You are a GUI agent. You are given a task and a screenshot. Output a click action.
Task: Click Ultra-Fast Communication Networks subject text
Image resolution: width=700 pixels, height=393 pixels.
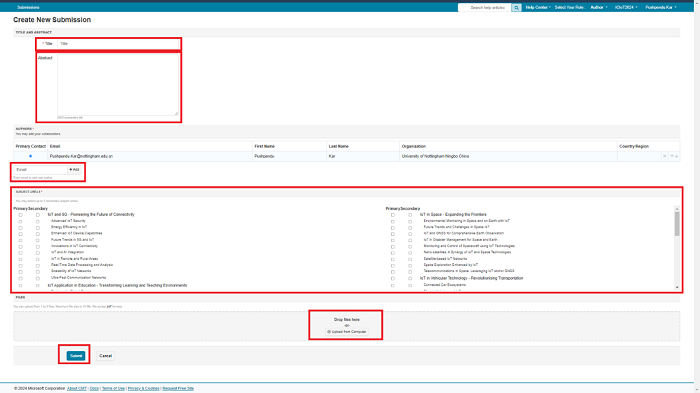click(79, 278)
